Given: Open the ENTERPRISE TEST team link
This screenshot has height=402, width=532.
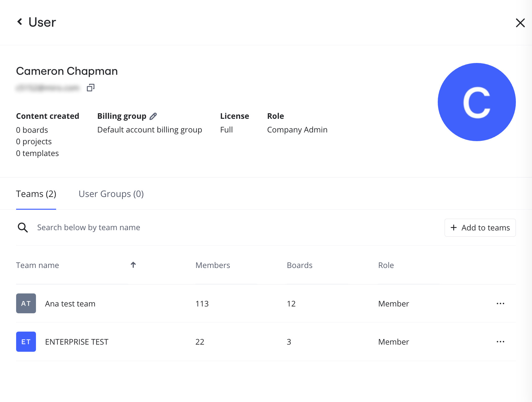Looking at the screenshot, I should pyautogui.click(x=77, y=342).
